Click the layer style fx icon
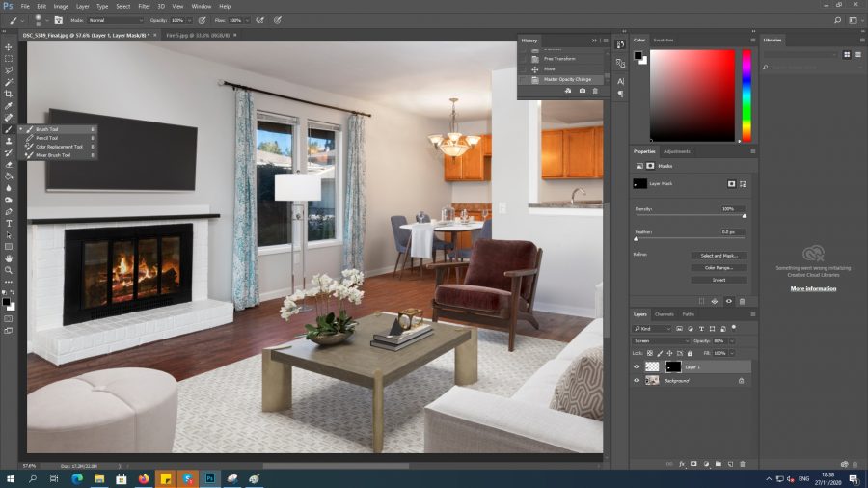Image resolution: width=868 pixels, height=488 pixels. pos(682,464)
